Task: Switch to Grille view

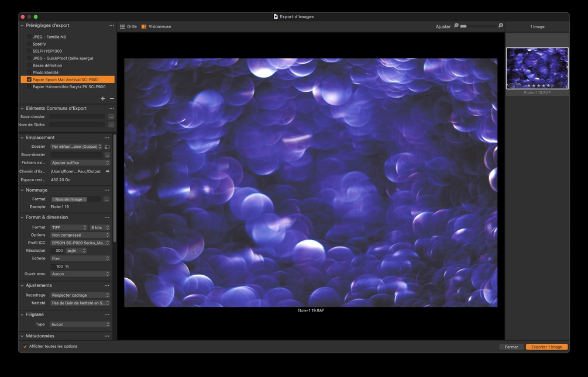Action: click(128, 26)
